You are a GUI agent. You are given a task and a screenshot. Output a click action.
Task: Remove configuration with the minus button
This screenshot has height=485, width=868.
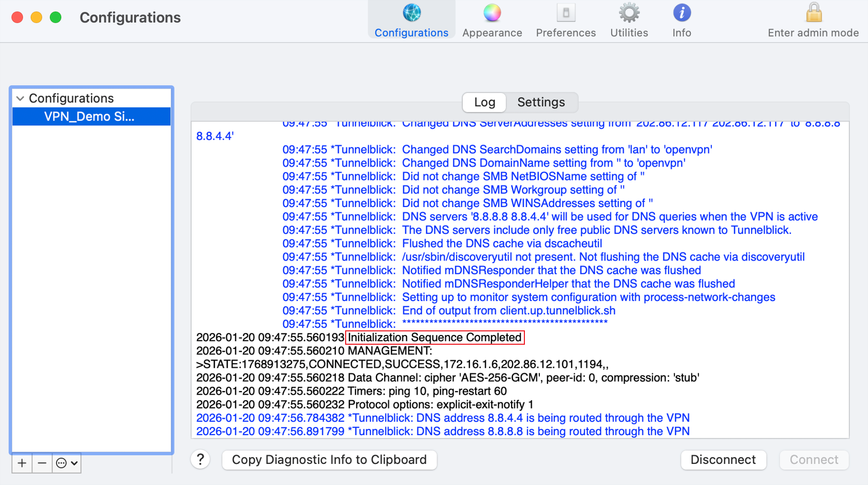(x=42, y=463)
